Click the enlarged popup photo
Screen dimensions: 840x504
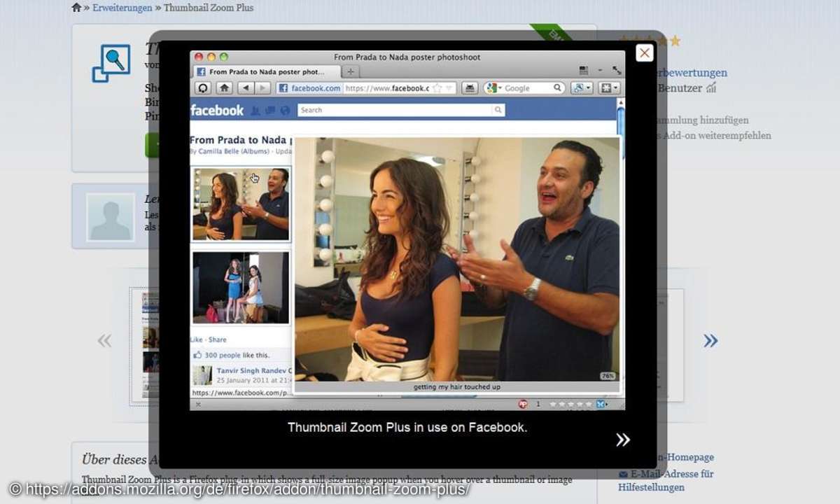[x=456, y=259]
